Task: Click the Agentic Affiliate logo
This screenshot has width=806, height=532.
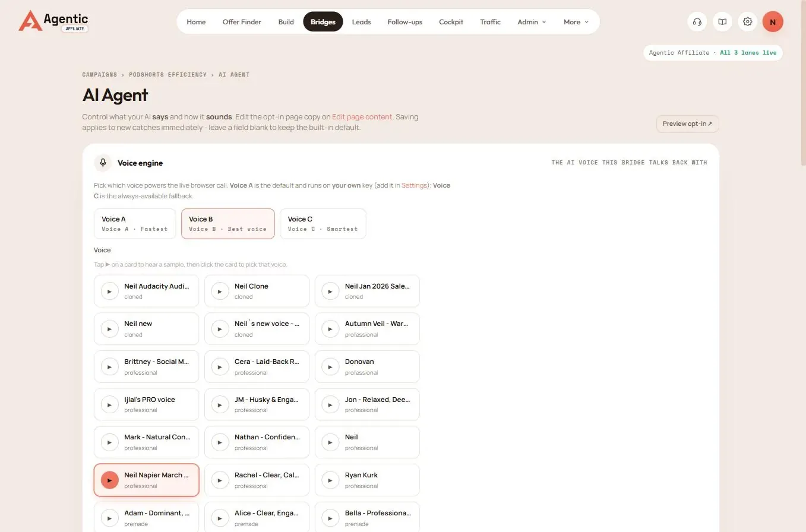Action: coord(53,21)
